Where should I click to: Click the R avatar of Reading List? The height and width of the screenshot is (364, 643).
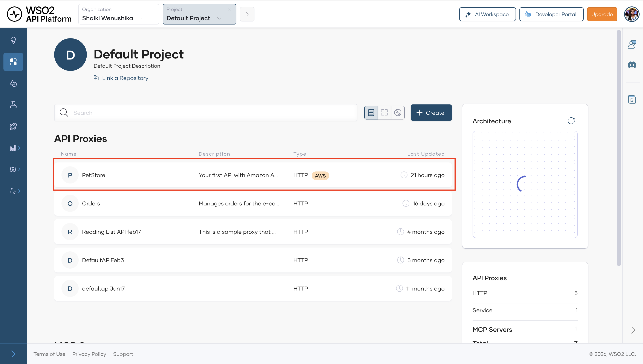(x=70, y=232)
